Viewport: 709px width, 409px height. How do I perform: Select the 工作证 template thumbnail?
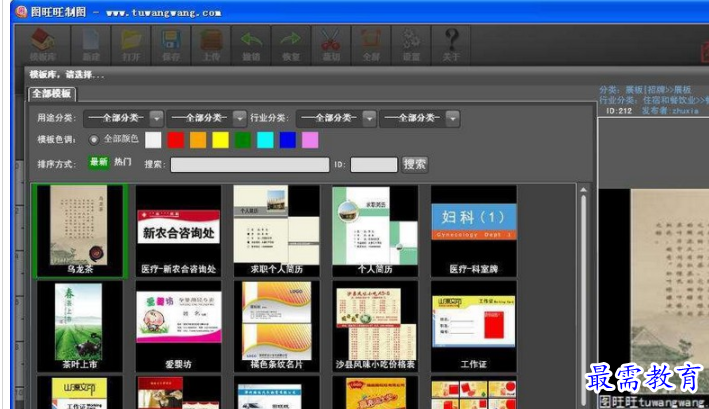pyautogui.click(x=473, y=326)
